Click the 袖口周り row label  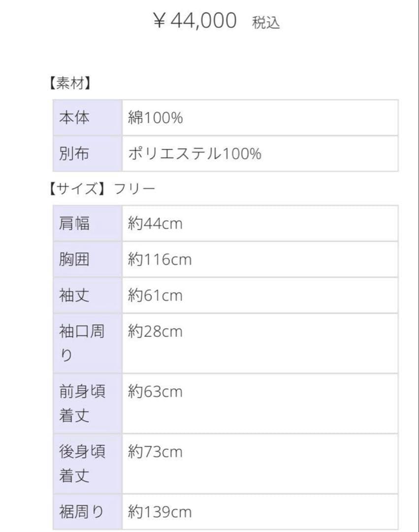(82, 343)
